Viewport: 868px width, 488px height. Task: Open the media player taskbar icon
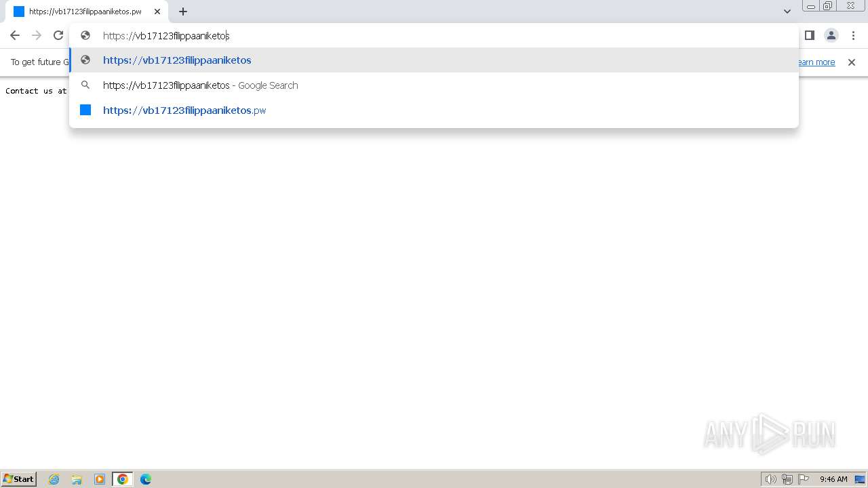pos(100,479)
